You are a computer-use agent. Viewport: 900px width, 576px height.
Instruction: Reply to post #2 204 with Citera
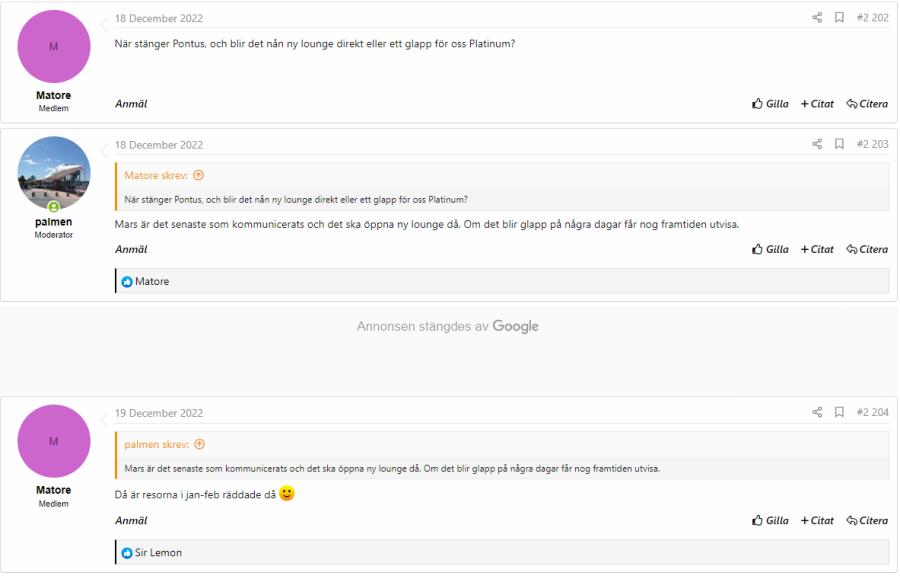(x=867, y=520)
